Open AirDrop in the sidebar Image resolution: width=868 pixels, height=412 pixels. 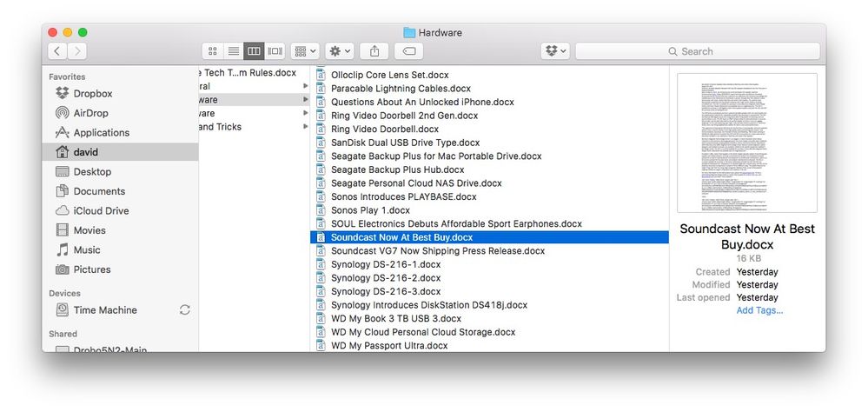[120, 113]
